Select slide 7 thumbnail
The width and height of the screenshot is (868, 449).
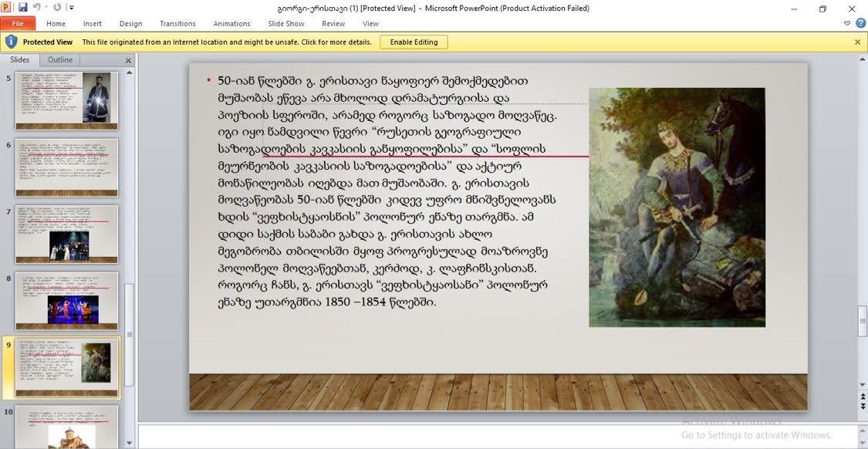click(67, 235)
